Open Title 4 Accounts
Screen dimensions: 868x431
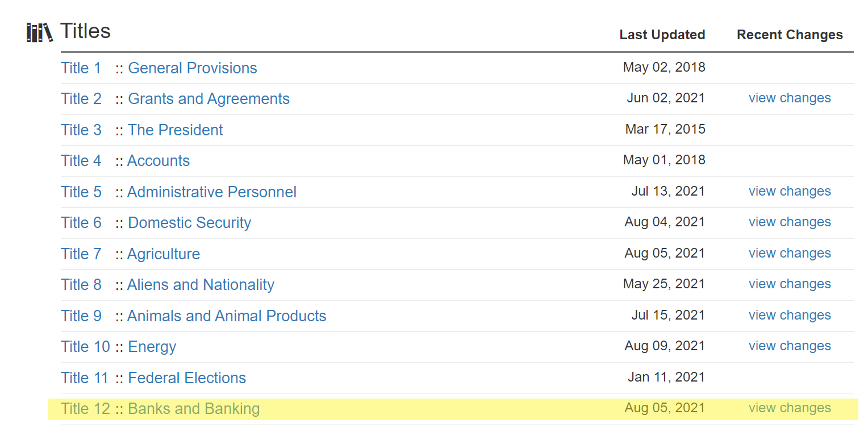[x=125, y=161]
